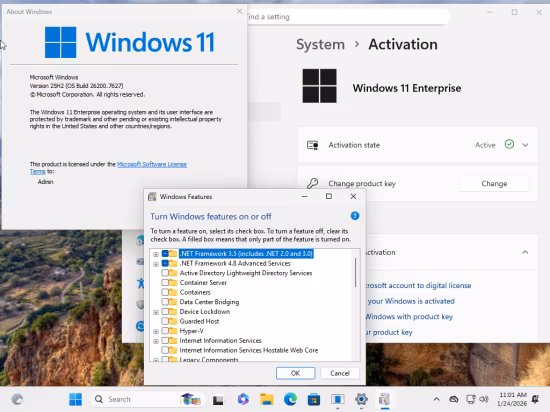Open Task View icon in taskbar

coord(218,400)
